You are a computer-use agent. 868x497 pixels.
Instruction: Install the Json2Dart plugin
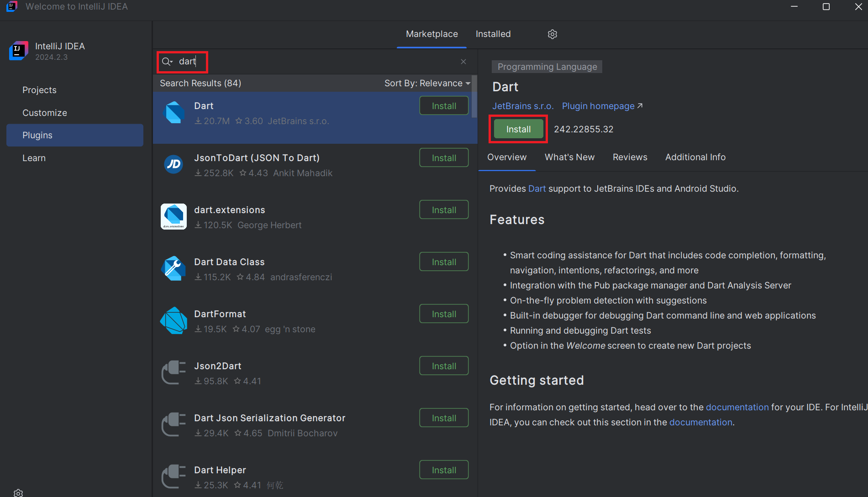coord(444,366)
